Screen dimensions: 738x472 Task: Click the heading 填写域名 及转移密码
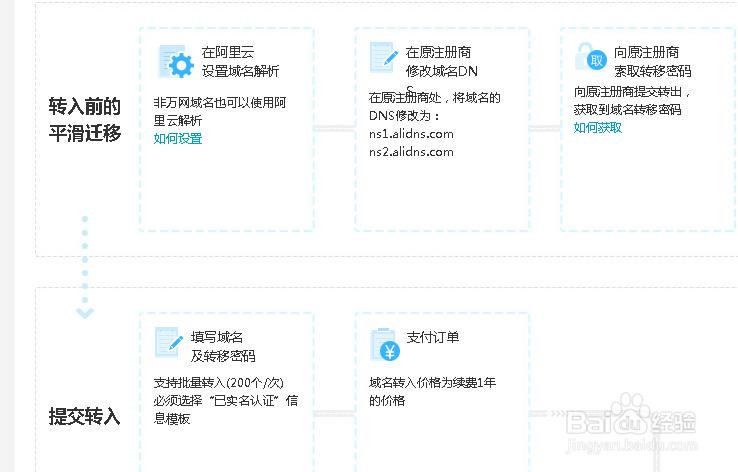(223, 346)
